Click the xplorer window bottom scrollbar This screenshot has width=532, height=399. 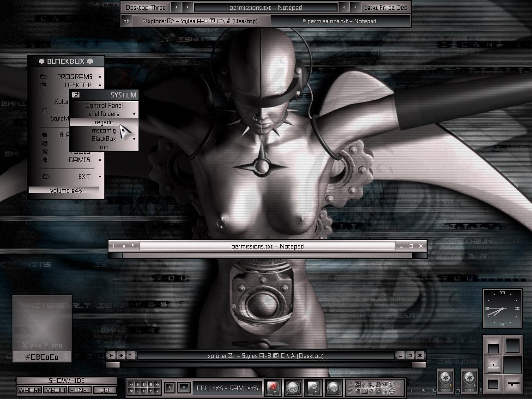pos(266,365)
